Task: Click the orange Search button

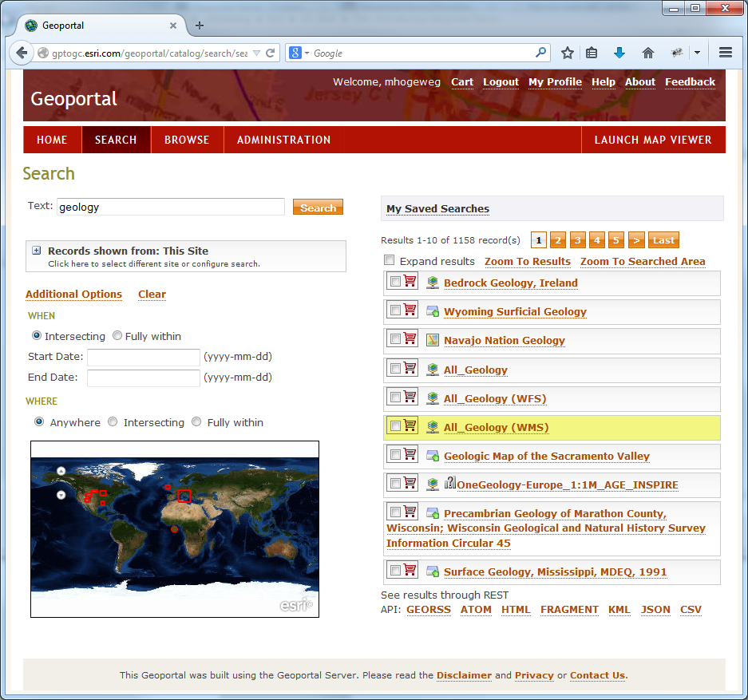Action: tap(318, 206)
